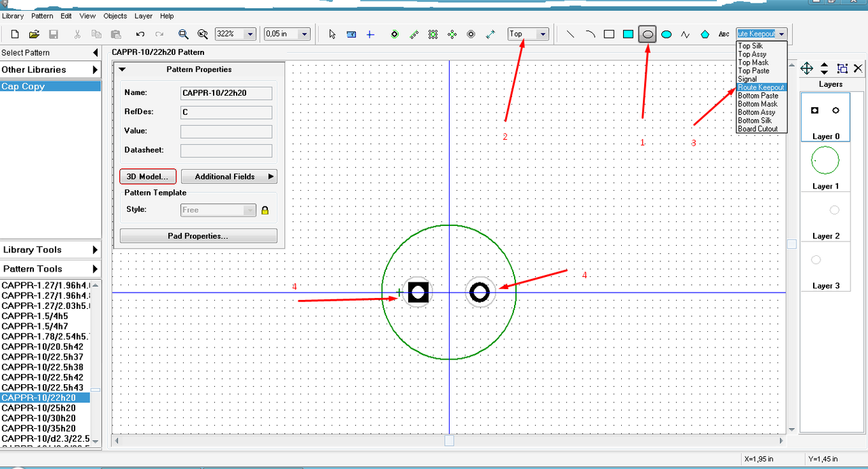Screen dimensions: 868x469
Task: Open the Help menu
Action: (x=167, y=16)
